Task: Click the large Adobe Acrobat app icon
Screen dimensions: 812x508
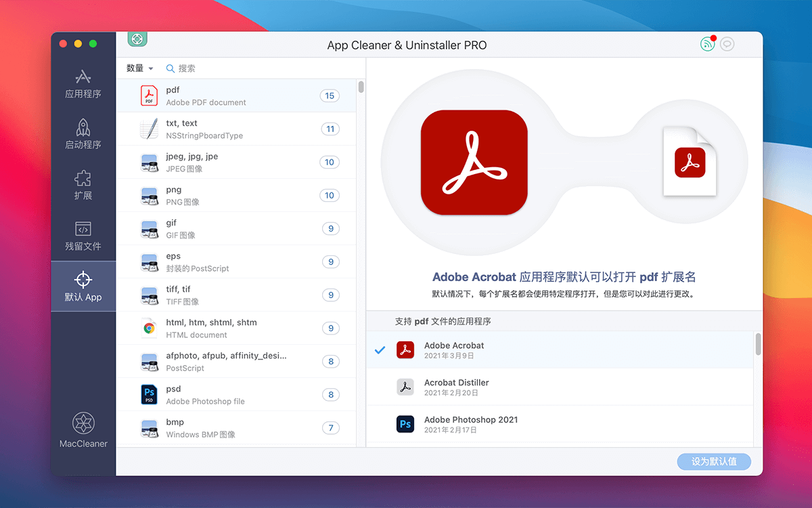Action: point(474,163)
